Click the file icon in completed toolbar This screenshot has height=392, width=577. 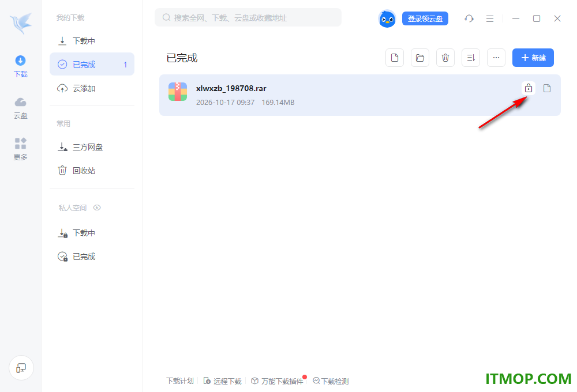(395, 58)
